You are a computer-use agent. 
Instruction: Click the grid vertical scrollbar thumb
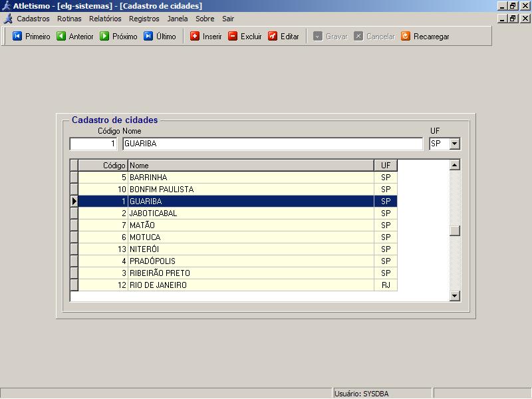click(x=455, y=231)
